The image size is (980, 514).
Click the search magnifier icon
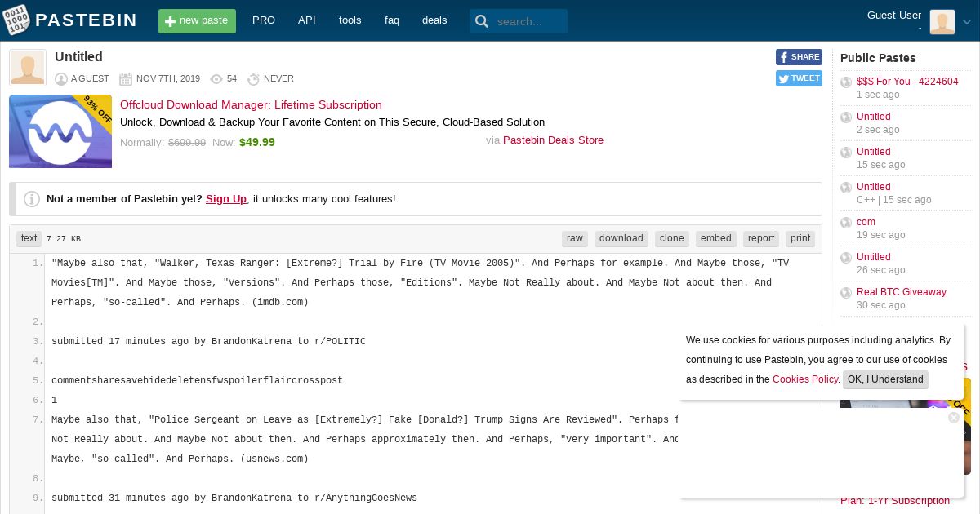482,21
